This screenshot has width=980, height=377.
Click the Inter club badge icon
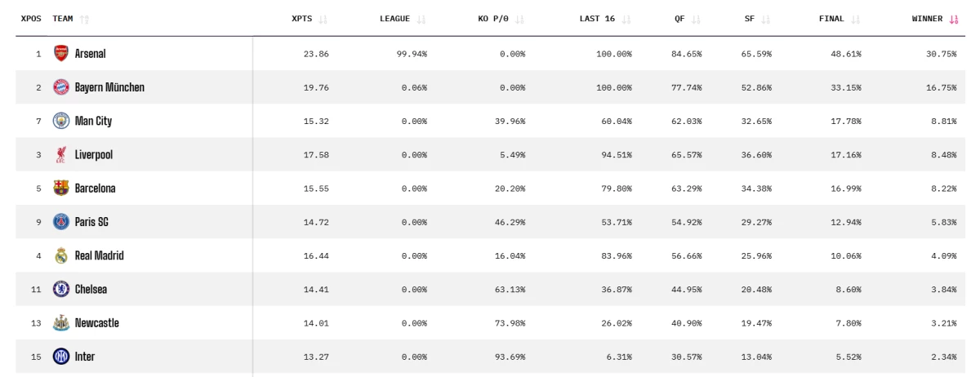[x=61, y=357]
